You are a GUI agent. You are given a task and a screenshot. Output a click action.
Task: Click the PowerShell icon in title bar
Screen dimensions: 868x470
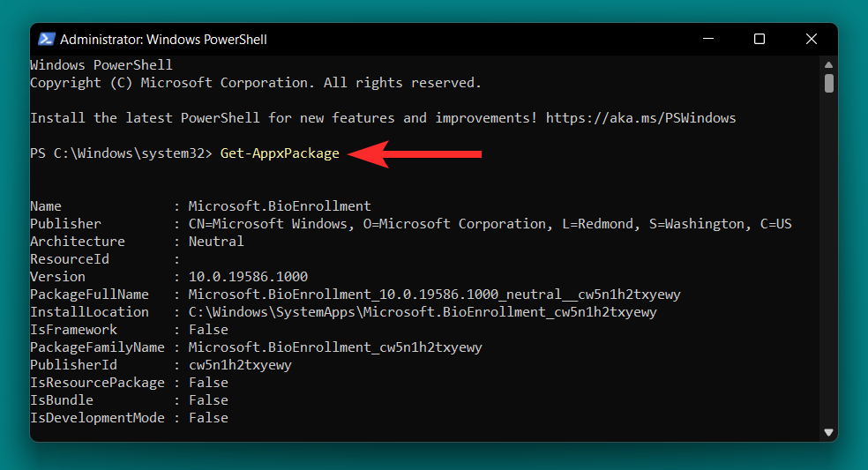click(47, 40)
